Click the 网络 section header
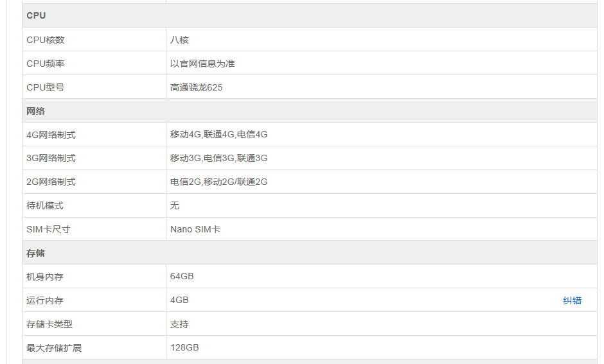 310,111
